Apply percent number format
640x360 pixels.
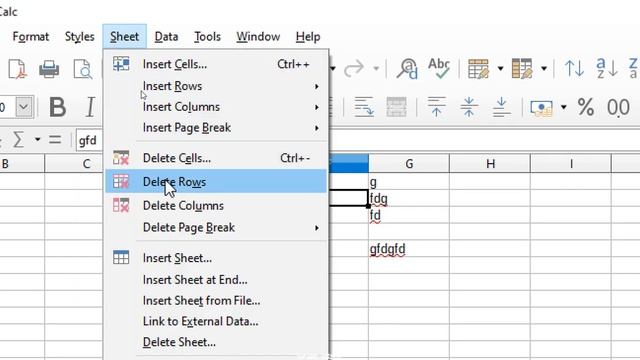point(586,107)
